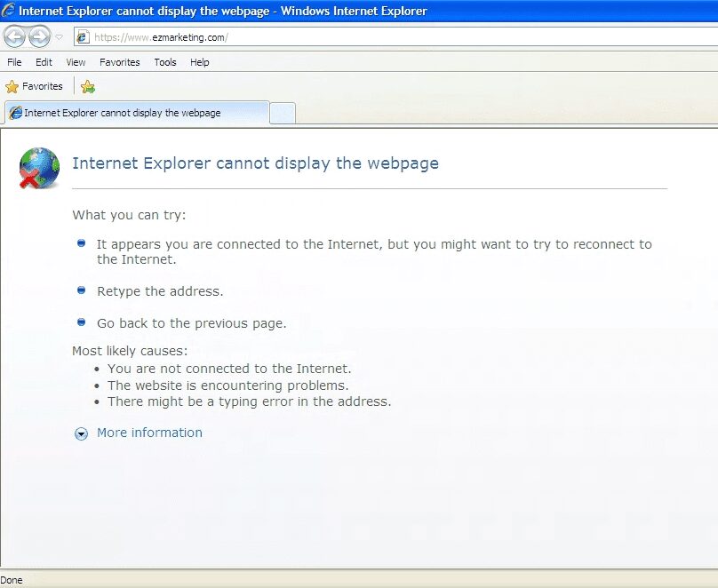This screenshot has height=588, width=718.
Task: Toggle the Favorites center open
Action: pyautogui.click(x=36, y=86)
